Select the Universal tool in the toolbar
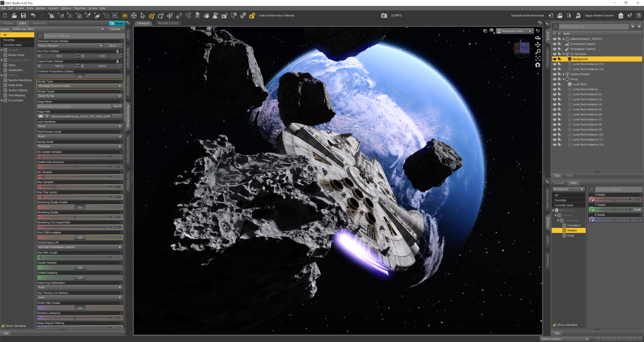The image size is (644, 342). pos(152,16)
